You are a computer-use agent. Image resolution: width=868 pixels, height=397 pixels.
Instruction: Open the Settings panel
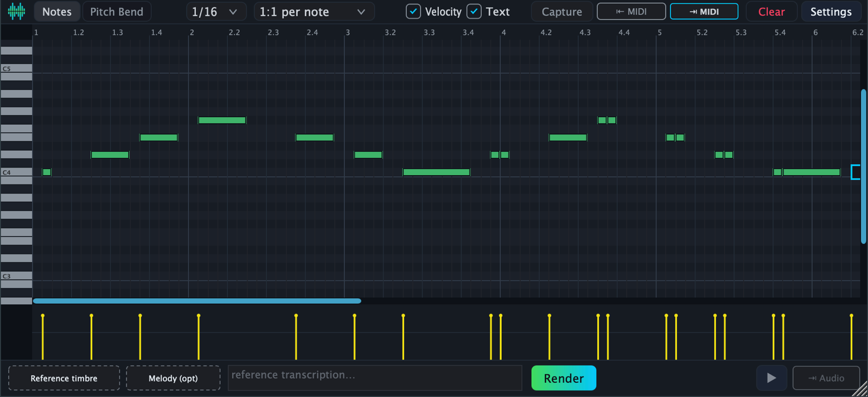point(831,11)
